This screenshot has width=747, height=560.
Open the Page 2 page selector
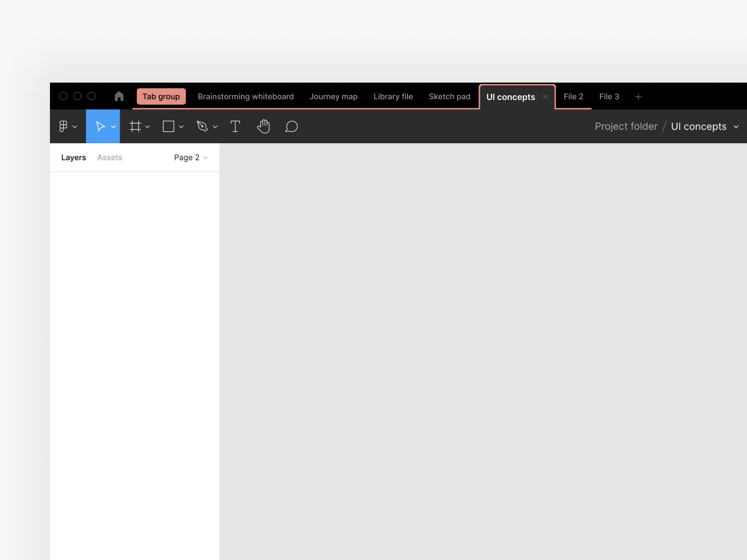point(190,157)
